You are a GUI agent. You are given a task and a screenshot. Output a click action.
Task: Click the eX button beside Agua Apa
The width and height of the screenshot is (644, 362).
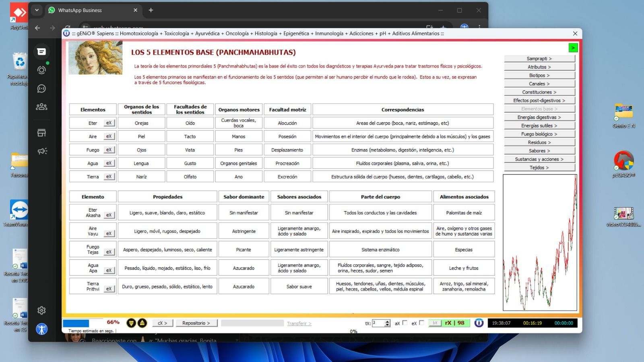[109, 270]
